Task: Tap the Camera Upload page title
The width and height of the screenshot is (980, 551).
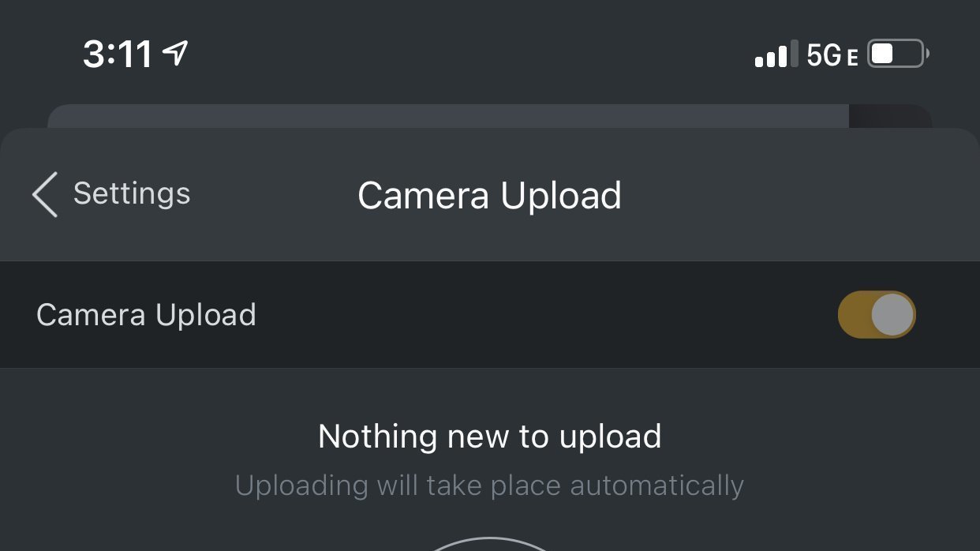Action: pos(489,196)
